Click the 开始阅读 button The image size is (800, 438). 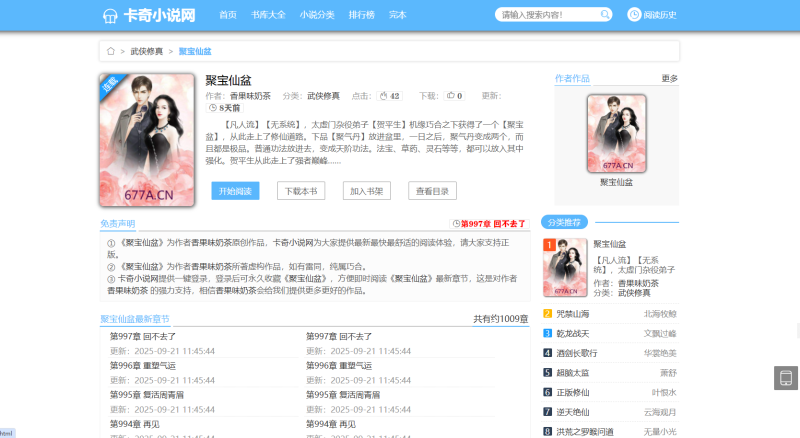click(x=235, y=191)
